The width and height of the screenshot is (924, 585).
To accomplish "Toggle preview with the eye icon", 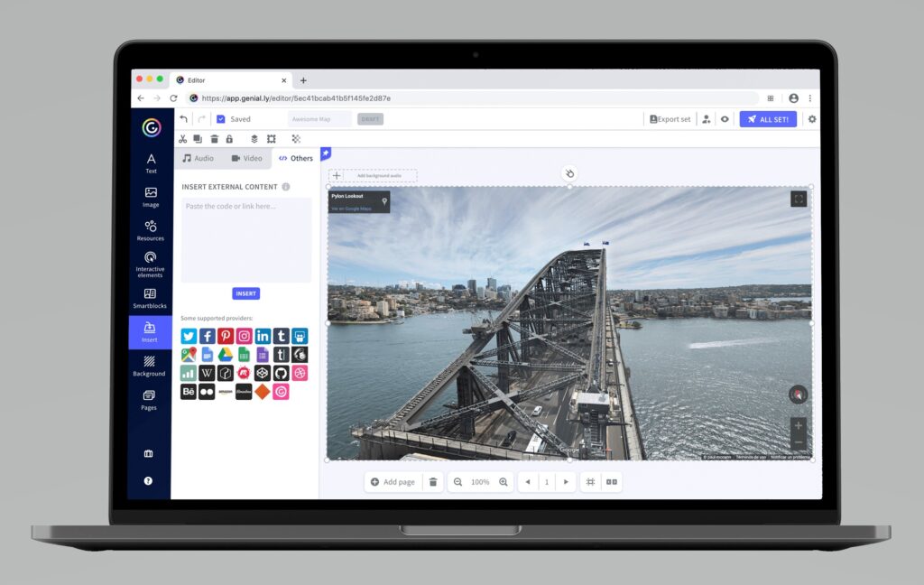I will pyautogui.click(x=724, y=119).
